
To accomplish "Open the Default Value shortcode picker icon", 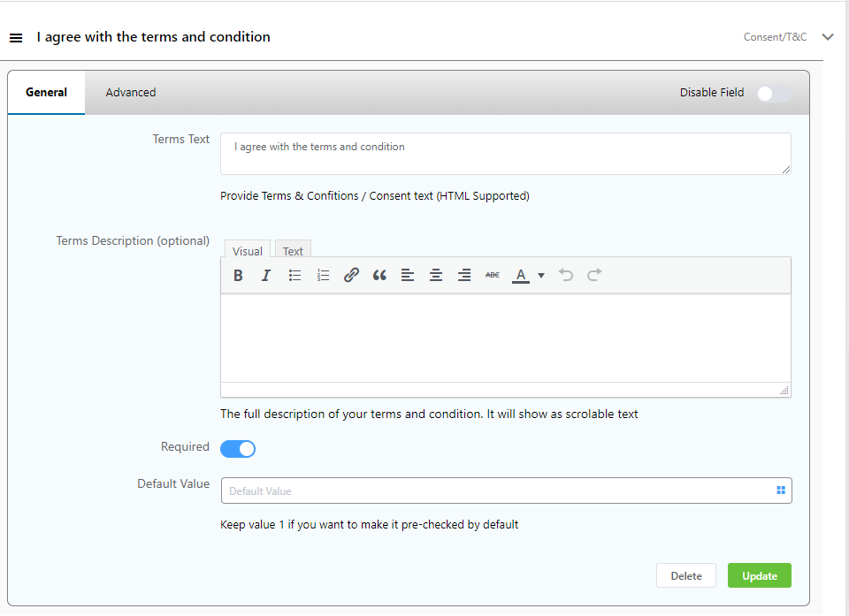I will (781, 491).
